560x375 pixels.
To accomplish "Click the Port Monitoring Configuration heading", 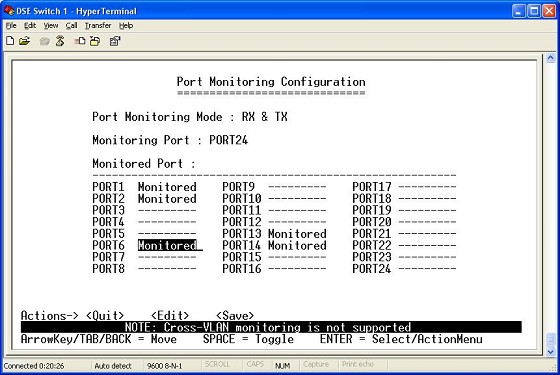I will [271, 81].
